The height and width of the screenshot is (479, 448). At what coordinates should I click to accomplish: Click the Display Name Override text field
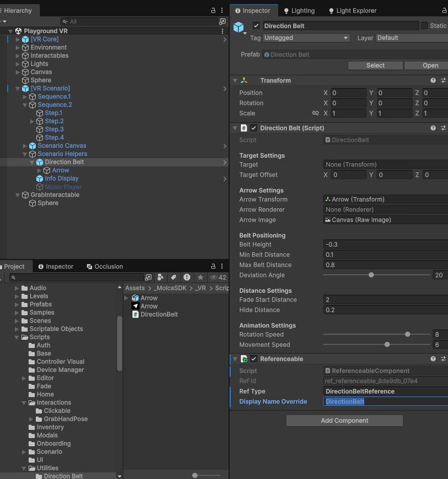[386, 401]
